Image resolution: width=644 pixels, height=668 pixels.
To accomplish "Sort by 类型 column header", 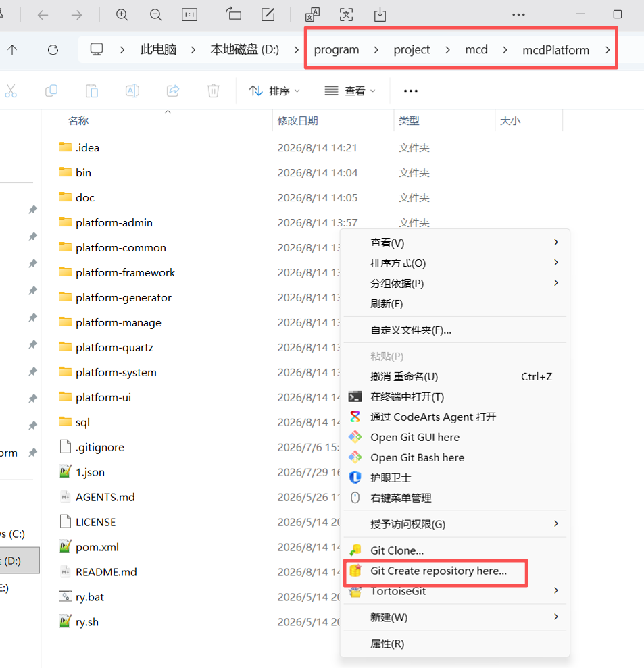I will [409, 120].
